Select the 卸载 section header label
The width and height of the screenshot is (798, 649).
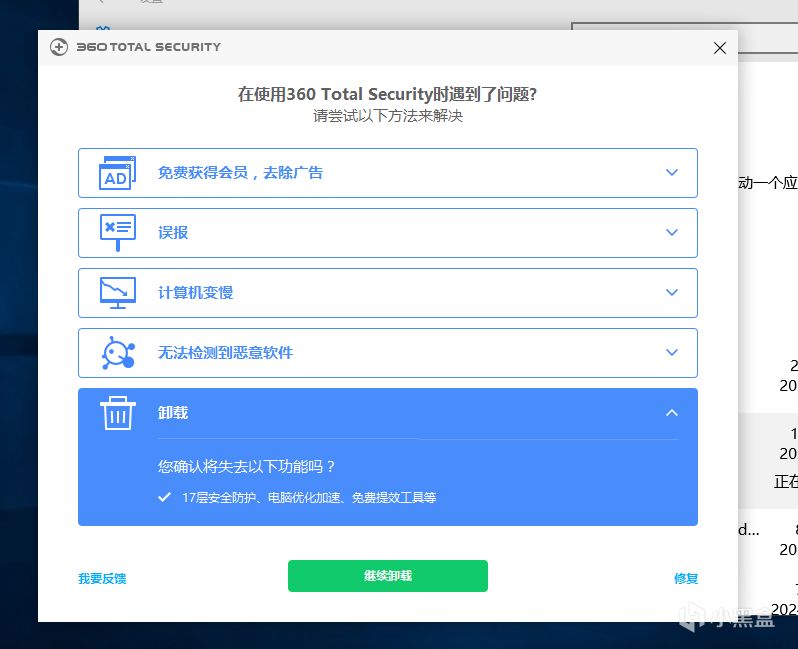(x=173, y=413)
